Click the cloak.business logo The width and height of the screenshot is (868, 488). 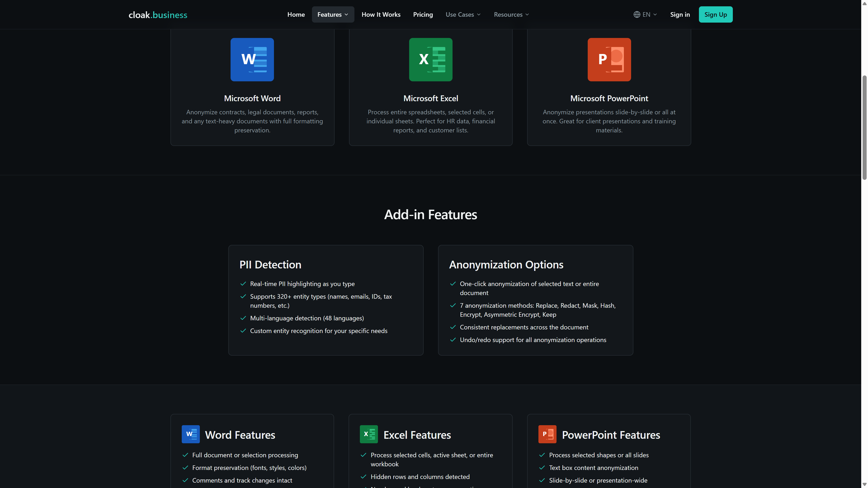point(158,15)
